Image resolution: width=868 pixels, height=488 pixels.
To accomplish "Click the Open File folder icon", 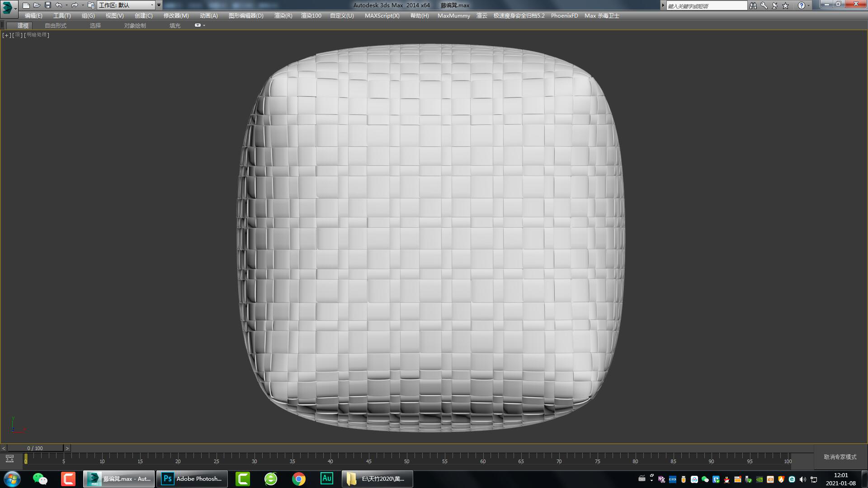I will [x=37, y=5].
